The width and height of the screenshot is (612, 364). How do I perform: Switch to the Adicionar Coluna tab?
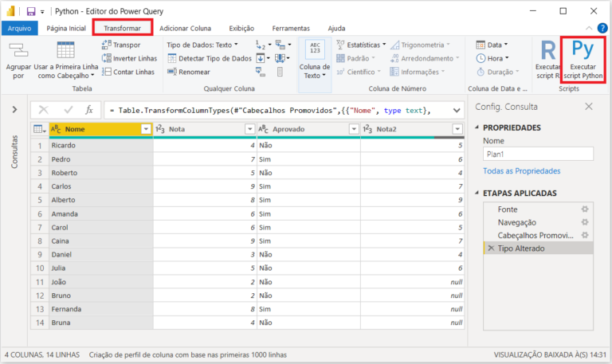coord(185,28)
